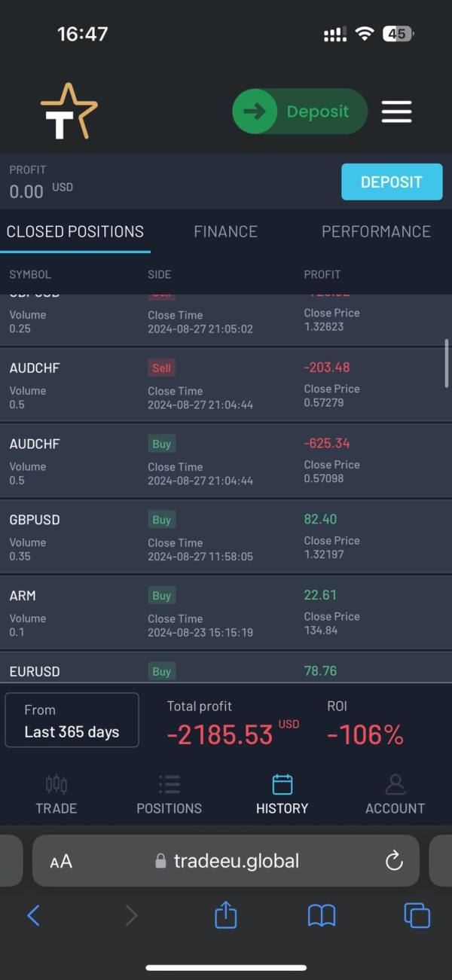The width and height of the screenshot is (452, 980).
Task: Show Safari open tabs overview
Action: pos(417,915)
